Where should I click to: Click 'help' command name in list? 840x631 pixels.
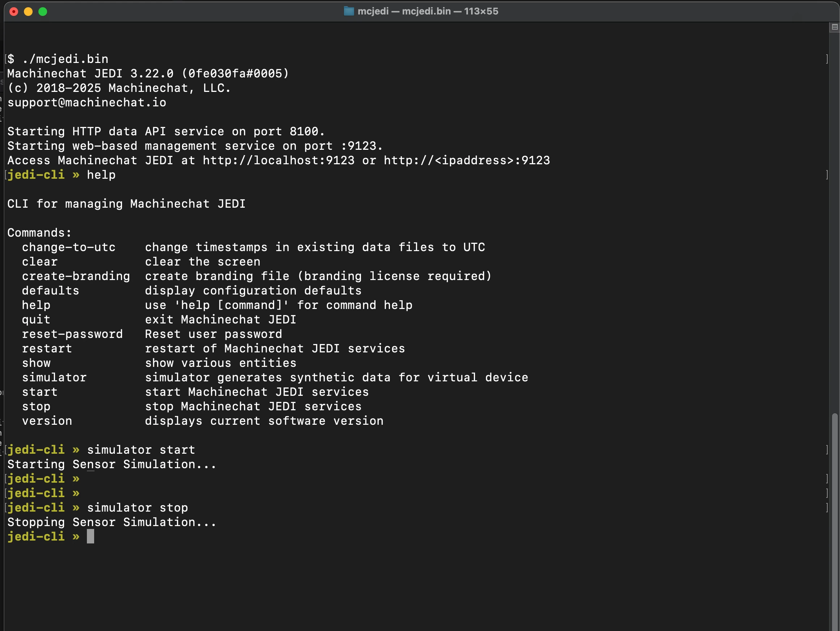(36, 305)
